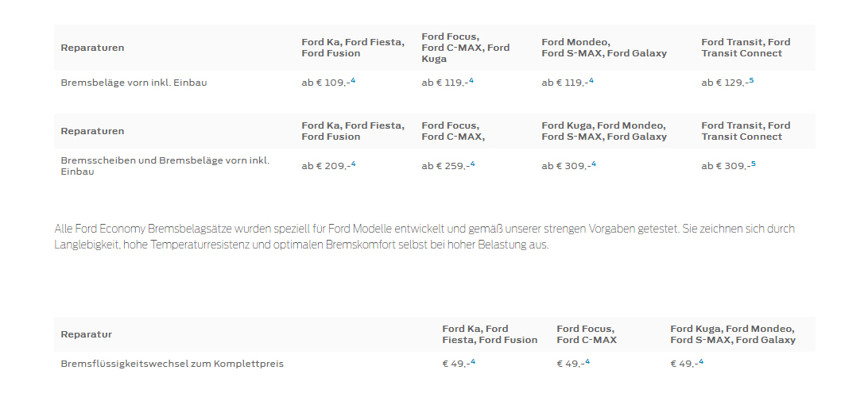Select the Bremsscheiben und Bremsbeläge vorn row label
The width and height of the screenshot is (868, 401).
pos(165,166)
